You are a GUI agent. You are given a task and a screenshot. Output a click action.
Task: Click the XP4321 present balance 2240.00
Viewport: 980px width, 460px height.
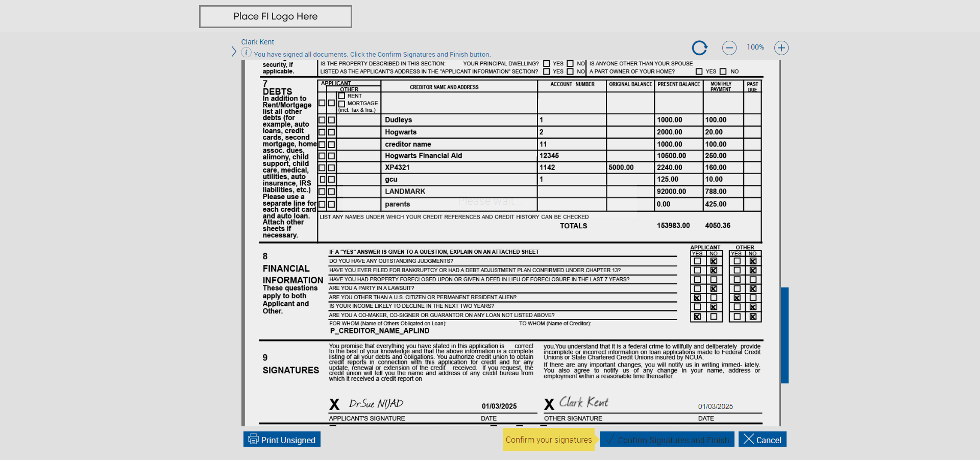pos(670,167)
